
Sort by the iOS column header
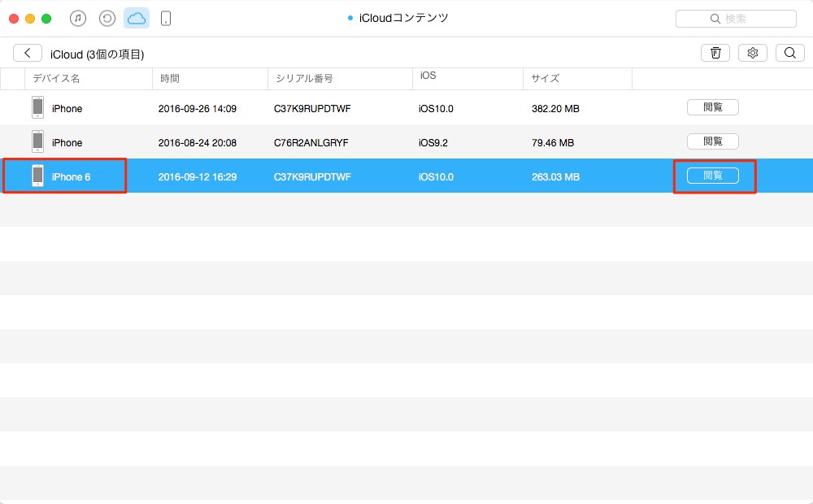467,79
